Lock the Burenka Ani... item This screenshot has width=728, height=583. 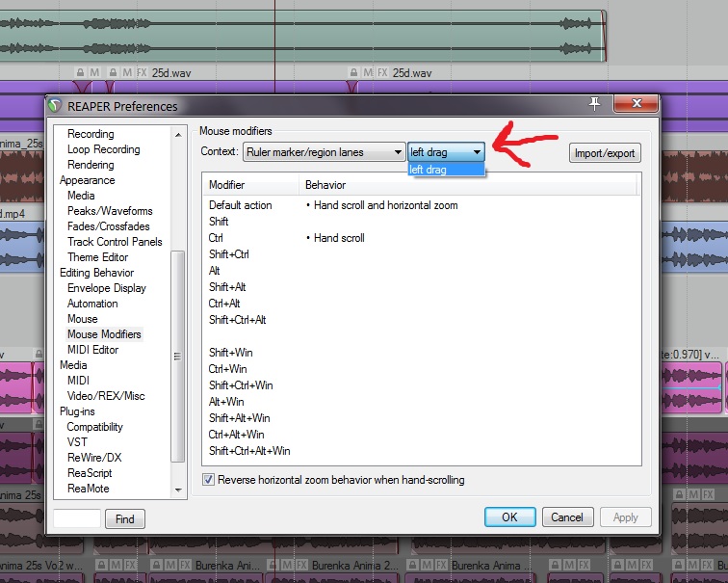(x=156, y=565)
